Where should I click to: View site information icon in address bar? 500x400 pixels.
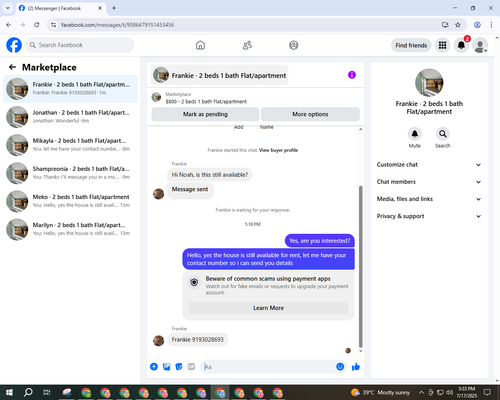(53, 25)
